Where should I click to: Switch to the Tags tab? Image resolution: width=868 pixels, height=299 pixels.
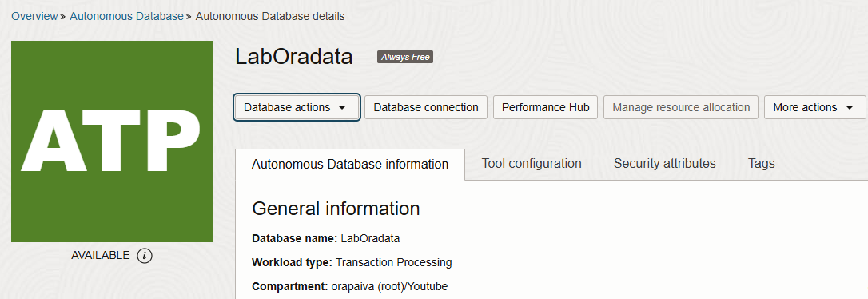coord(761,163)
